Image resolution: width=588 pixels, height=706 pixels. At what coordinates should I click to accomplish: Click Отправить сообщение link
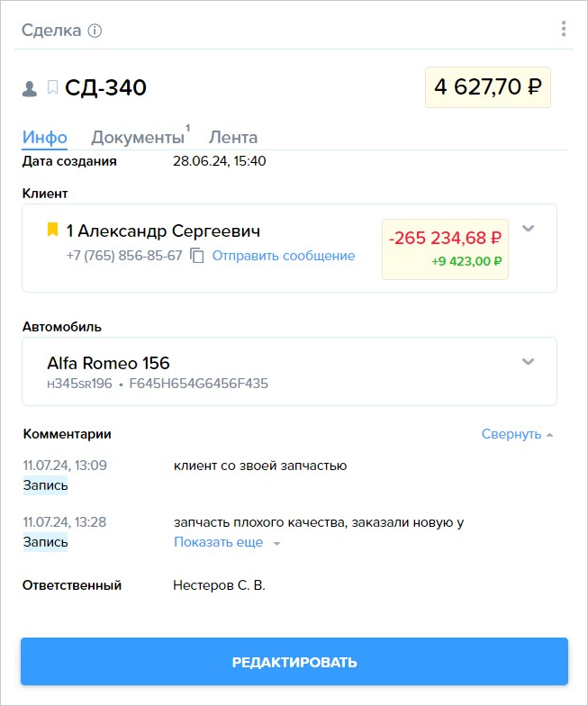(x=283, y=256)
